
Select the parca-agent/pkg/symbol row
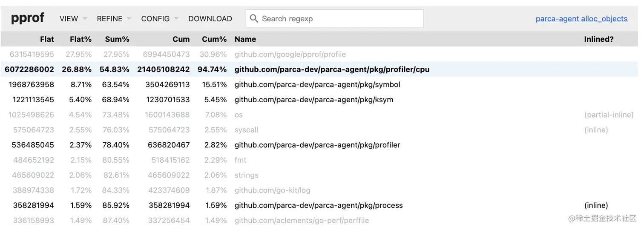coord(317,85)
